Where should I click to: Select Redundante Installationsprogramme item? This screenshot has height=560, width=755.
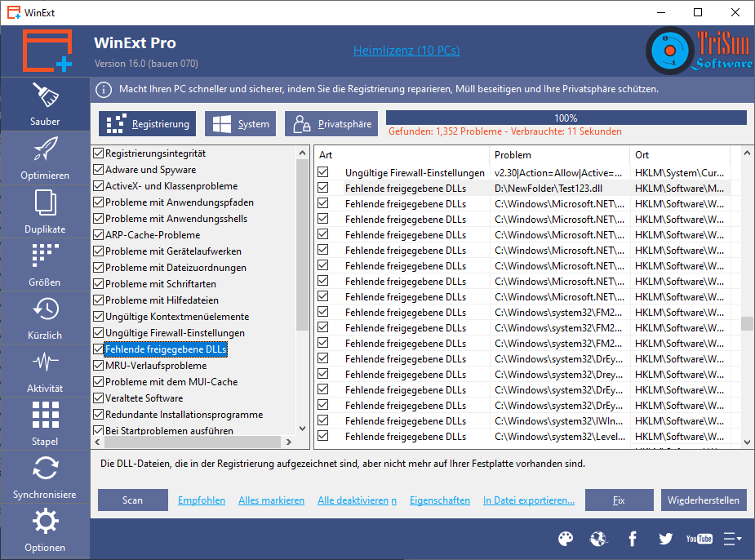coord(184,415)
